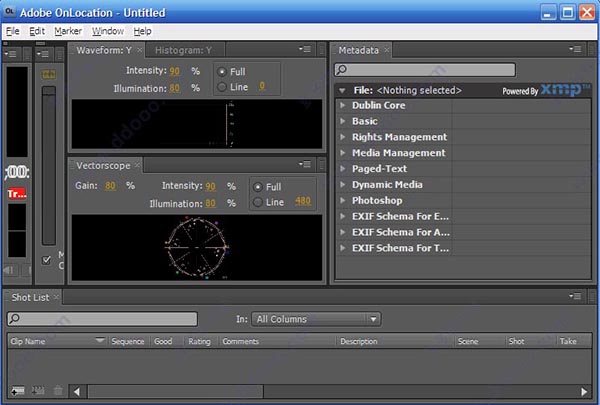
Task: Open the All Columns dropdown
Action: [316, 319]
